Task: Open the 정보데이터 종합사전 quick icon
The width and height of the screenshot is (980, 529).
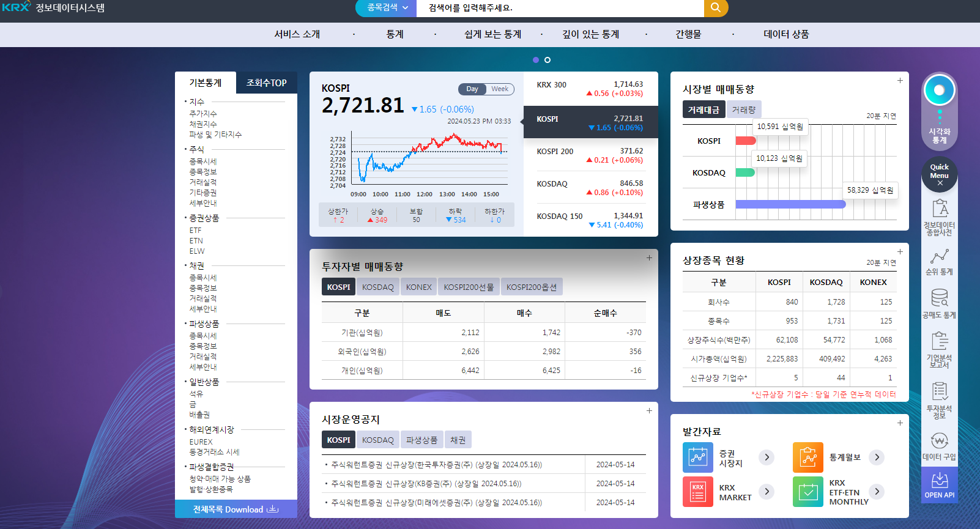Action: click(940, 217)
